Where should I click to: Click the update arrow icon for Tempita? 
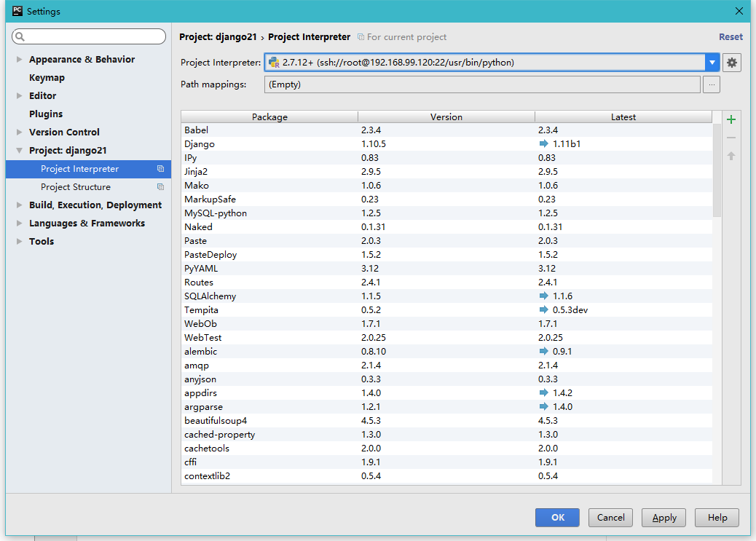pyautogui.click(x=543, y=309)
